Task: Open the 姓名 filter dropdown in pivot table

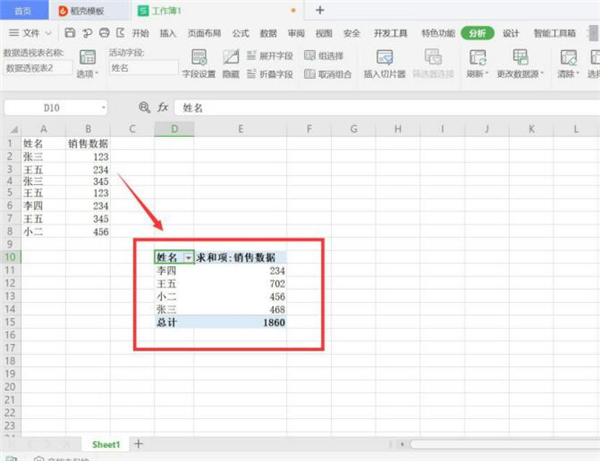Action: point(187,258)
